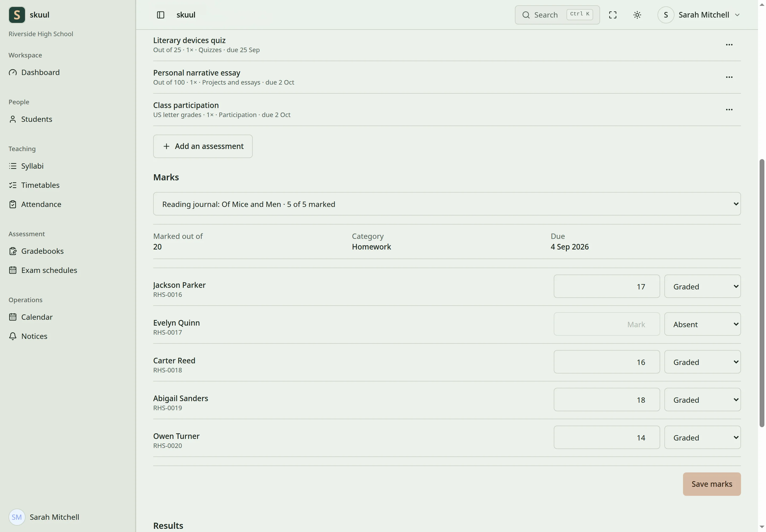The image size is (766, 532).
Task: Open options for Literary devices quiz
Action: point(729,45)
